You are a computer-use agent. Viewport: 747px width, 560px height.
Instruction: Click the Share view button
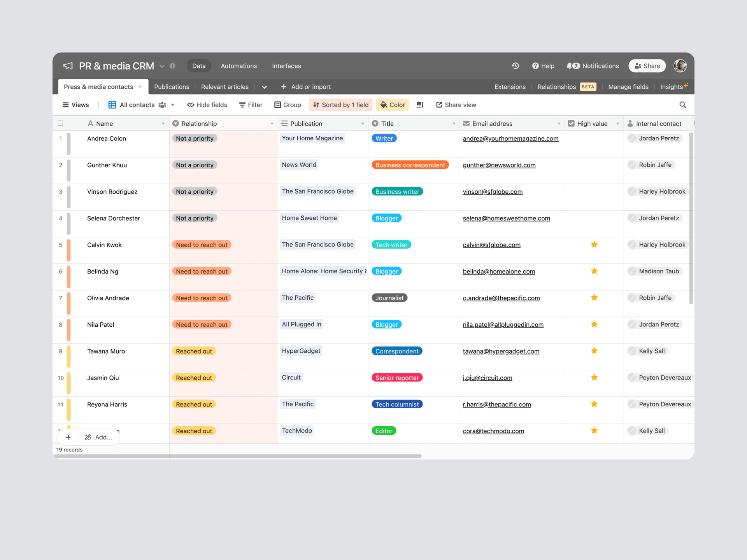pyautogui.click(x=456, y=105)
